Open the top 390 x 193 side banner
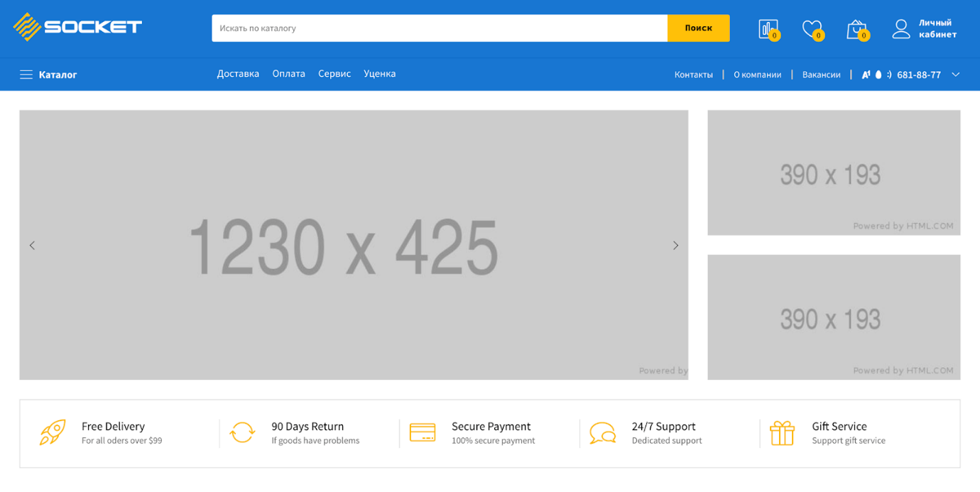980x492 pixels. pyautogui.click(x=834, y=173)
